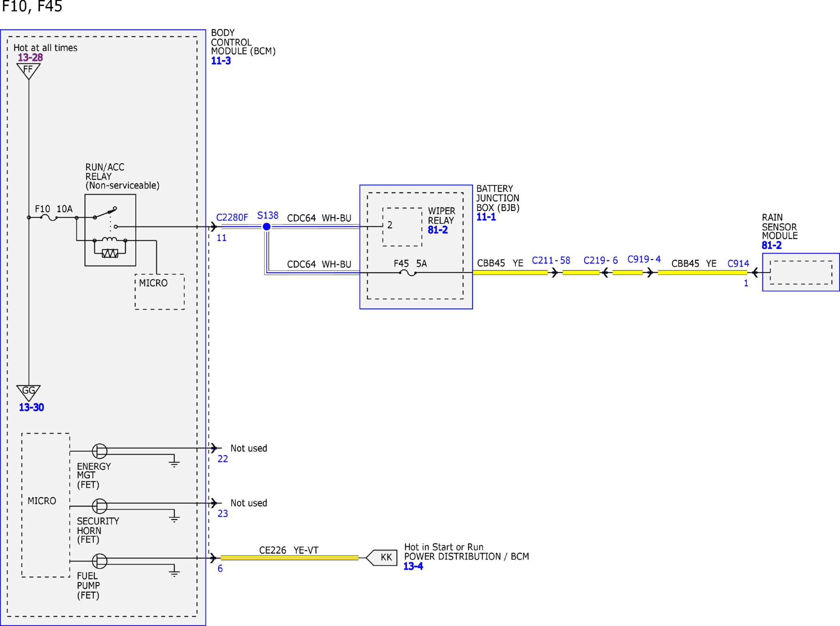Screen dimensions: 840x626
Task: Select the S138 splice dot
Action: coord(267,227)
